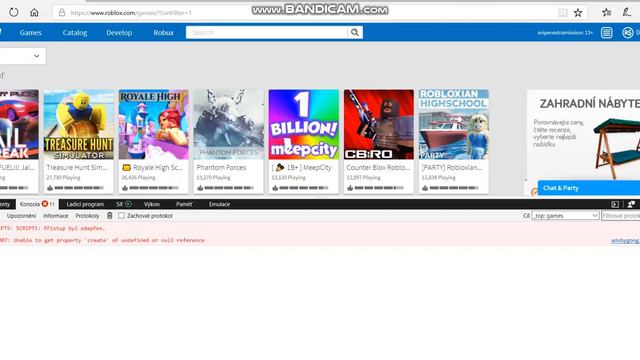Click the padlock site security icon
640x360 pixels.
click(62, 12)
